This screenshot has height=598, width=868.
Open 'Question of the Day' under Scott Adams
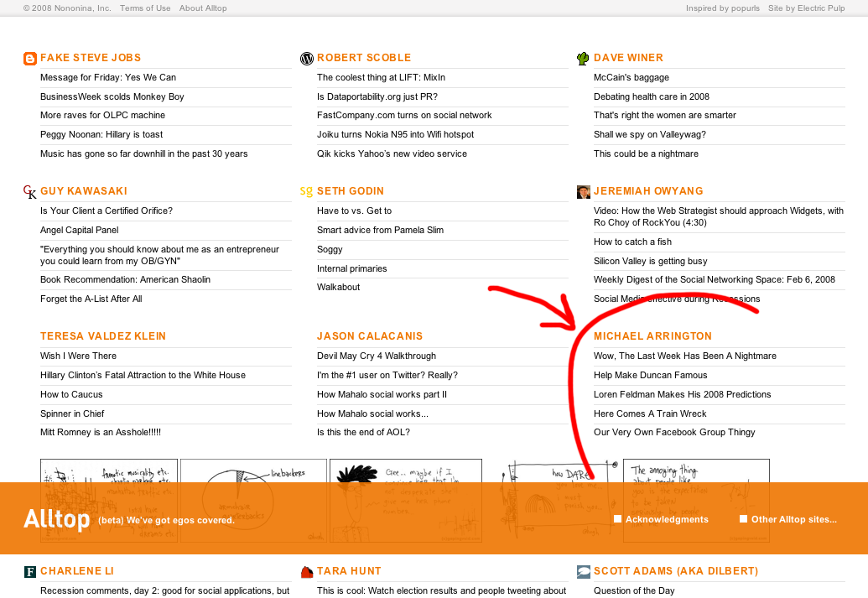coord(634,590)
